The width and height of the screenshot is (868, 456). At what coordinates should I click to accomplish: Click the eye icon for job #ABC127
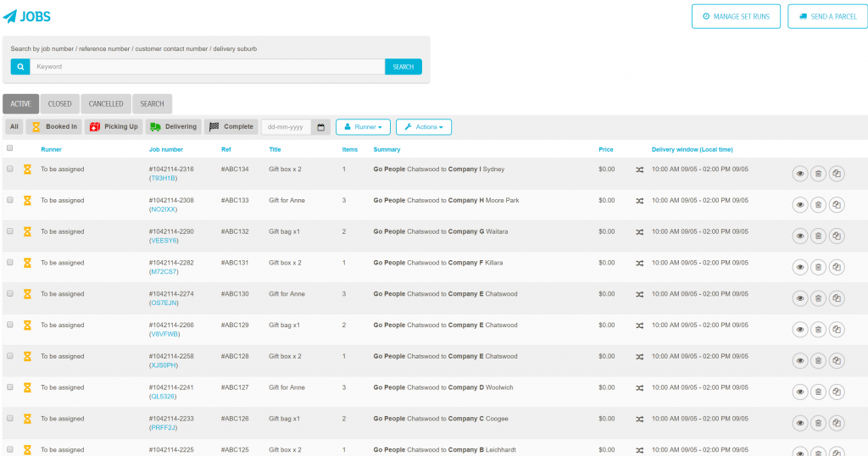(x=800, y=392)
